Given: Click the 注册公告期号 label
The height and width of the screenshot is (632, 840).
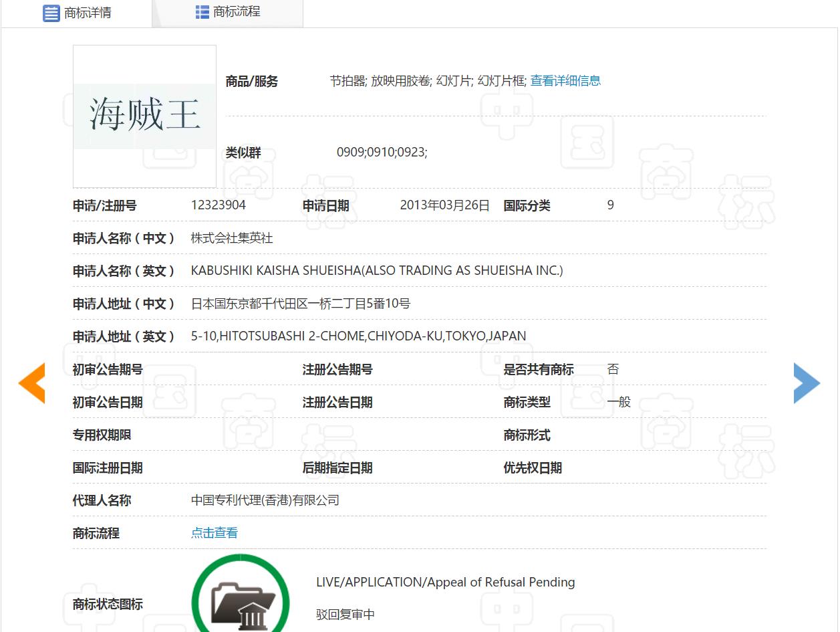Looking at the screenshot, I should 337,369.
